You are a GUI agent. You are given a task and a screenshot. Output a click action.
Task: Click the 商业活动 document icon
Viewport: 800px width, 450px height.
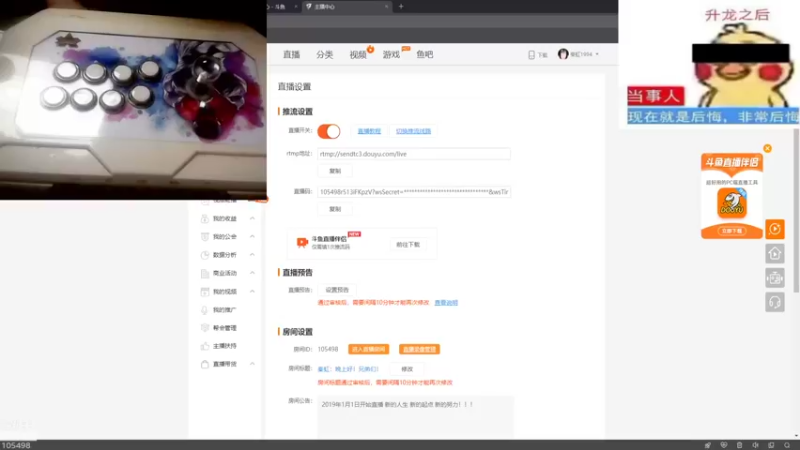click(x=205, y=273)
